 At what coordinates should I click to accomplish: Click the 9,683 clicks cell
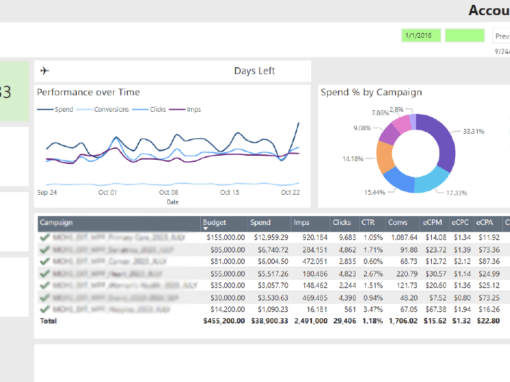348,237
